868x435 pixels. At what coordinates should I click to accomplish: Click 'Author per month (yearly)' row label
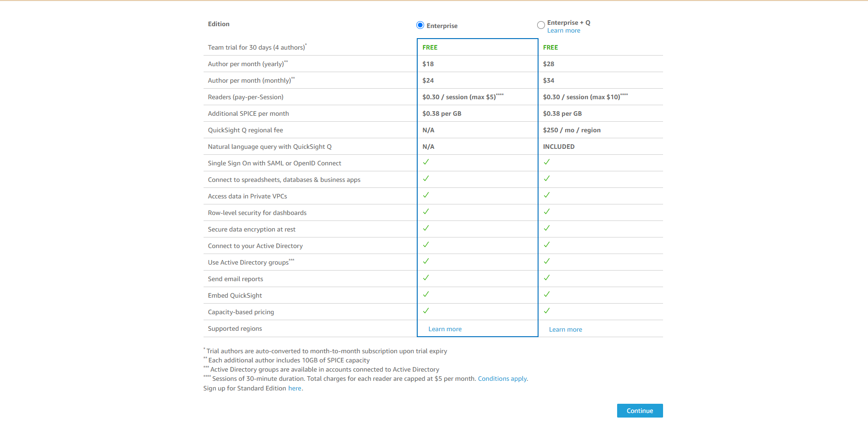pos(248,64)
